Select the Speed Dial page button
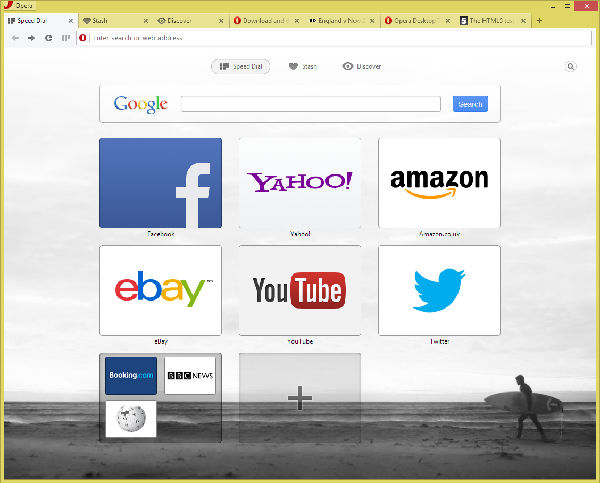 (x=241, y=67)
